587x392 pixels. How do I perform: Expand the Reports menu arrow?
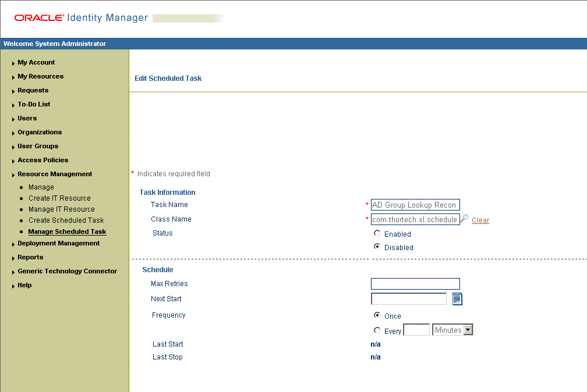(x=13, y=258)
